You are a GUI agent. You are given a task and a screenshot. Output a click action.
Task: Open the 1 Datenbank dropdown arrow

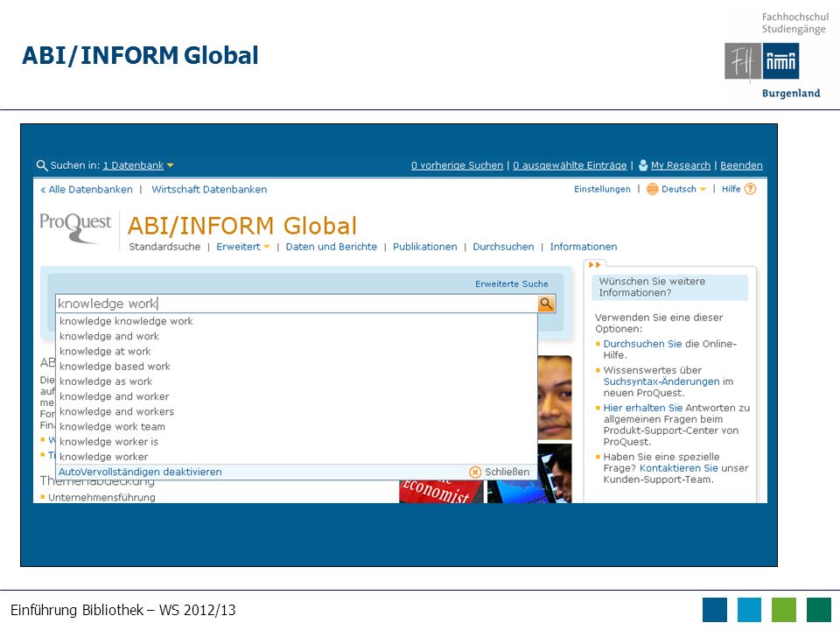coord(171,165)
